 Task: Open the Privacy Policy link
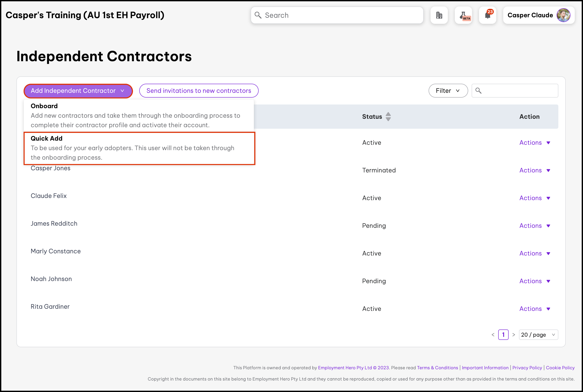click(x=527, y=368)
